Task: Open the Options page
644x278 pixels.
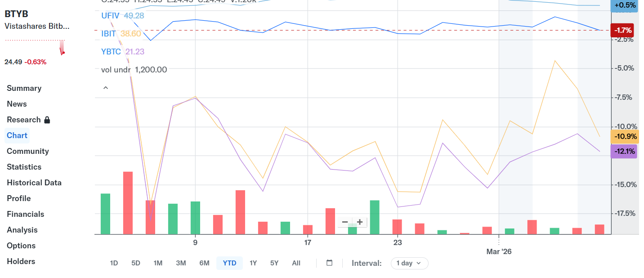Action: point(21,246)
